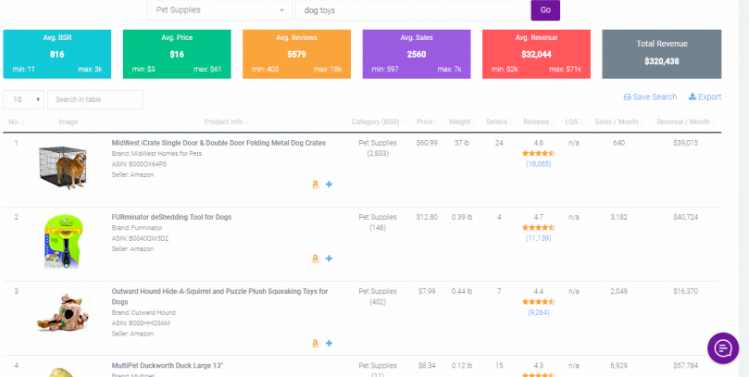Open FURminator deShedding Tool for Dogs title

[171, 217]
